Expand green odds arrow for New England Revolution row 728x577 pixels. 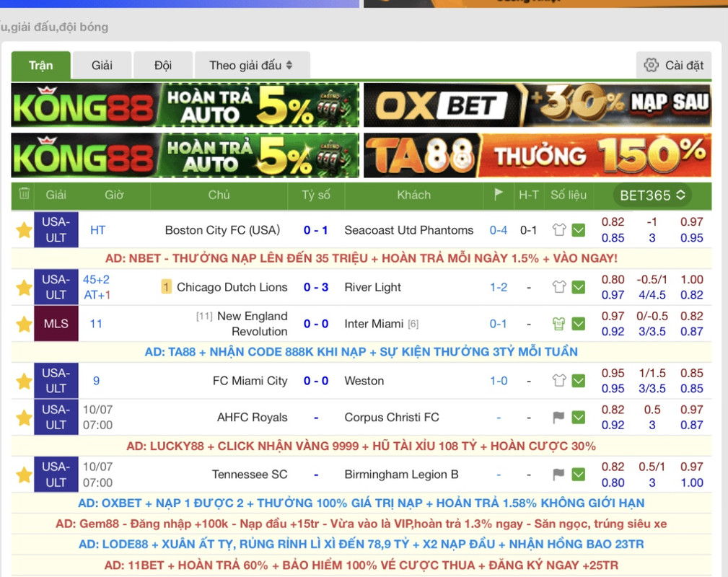pyautogui.click(x=579, y=324)
